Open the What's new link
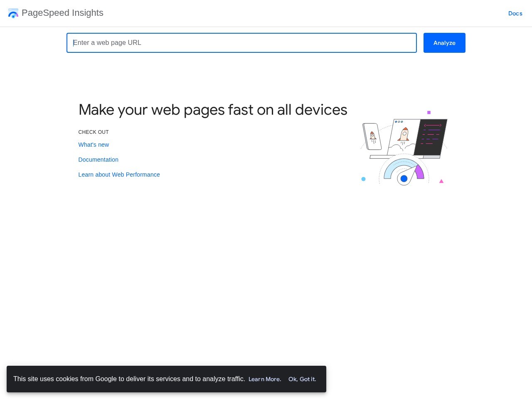Image resolution: width=532 pixels, height=399 pixels. [94, 145]
